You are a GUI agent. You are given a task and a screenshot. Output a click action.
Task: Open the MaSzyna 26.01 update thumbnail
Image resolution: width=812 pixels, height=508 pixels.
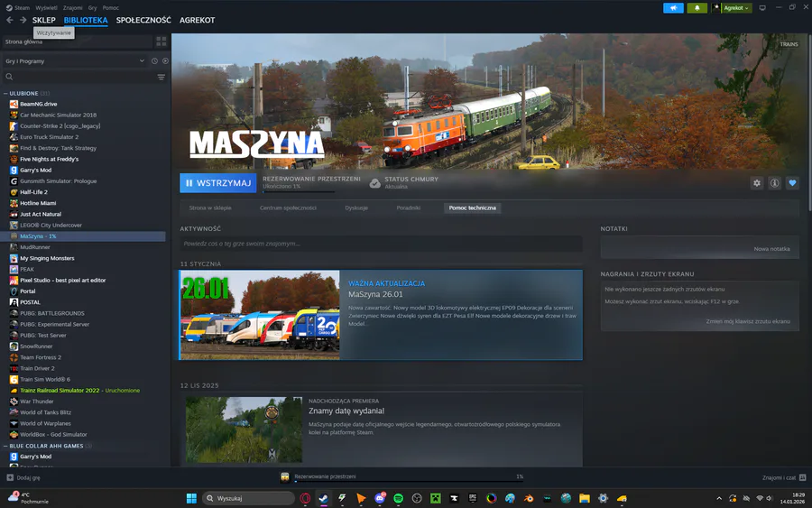coord(260,315)
